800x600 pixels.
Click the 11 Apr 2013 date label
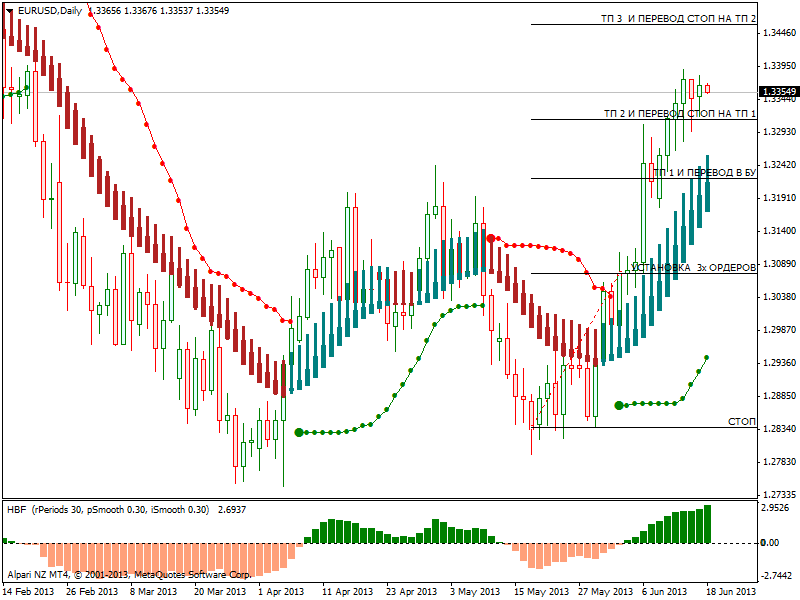(347, 592)
